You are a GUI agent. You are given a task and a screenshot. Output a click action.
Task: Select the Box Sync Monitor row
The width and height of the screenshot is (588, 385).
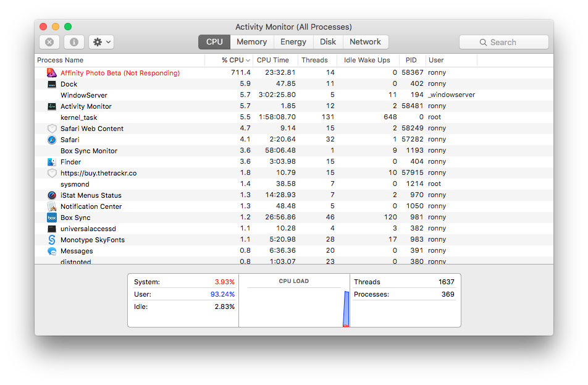click(294, 150)
